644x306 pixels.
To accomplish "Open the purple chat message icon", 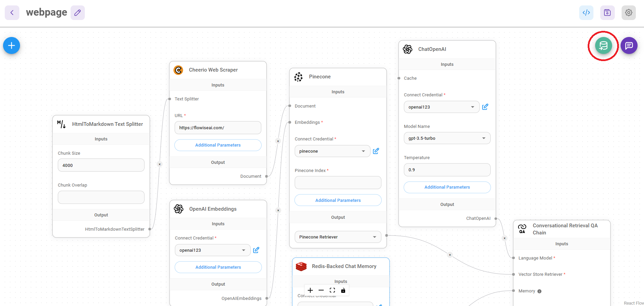I will click(629, 45).
